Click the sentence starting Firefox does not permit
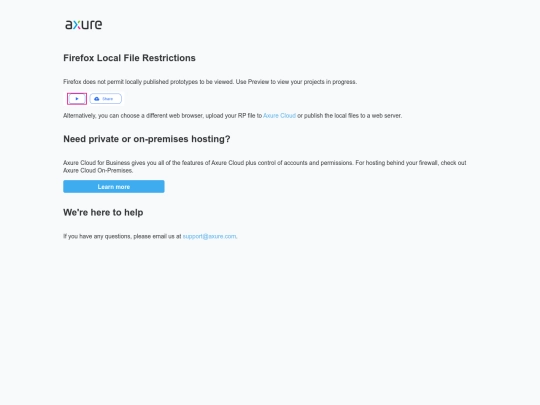540x405 pixels. (x=210, y=82)
